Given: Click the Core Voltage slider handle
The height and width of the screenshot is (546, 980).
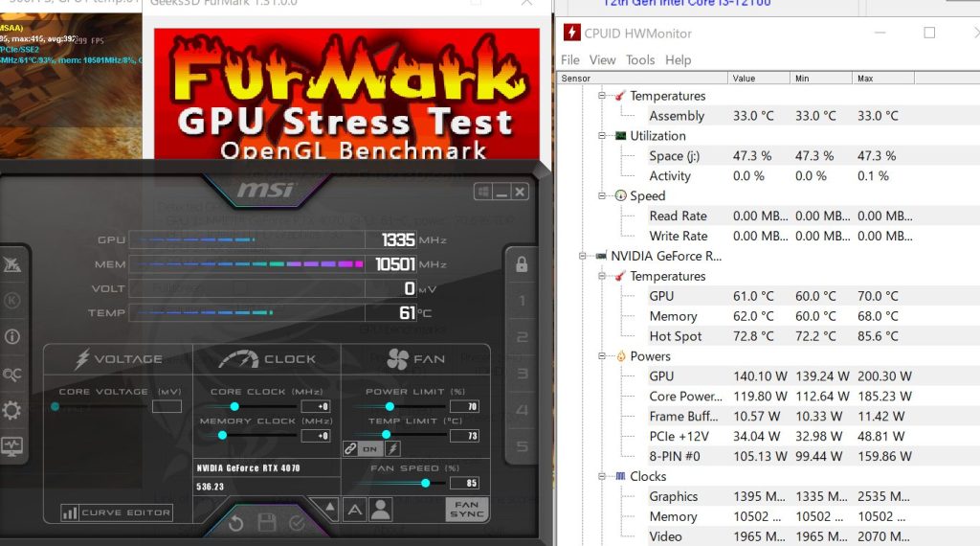Looking at the screenshot, I should 55,406.
